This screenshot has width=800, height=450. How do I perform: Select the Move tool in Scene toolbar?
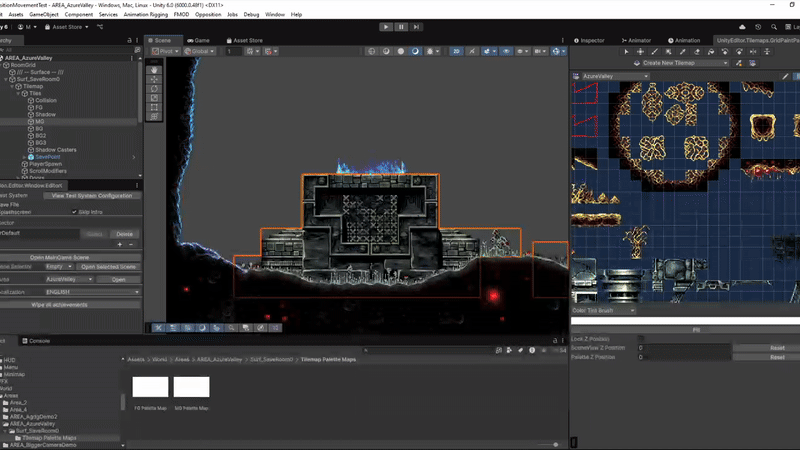pos(154,79)
